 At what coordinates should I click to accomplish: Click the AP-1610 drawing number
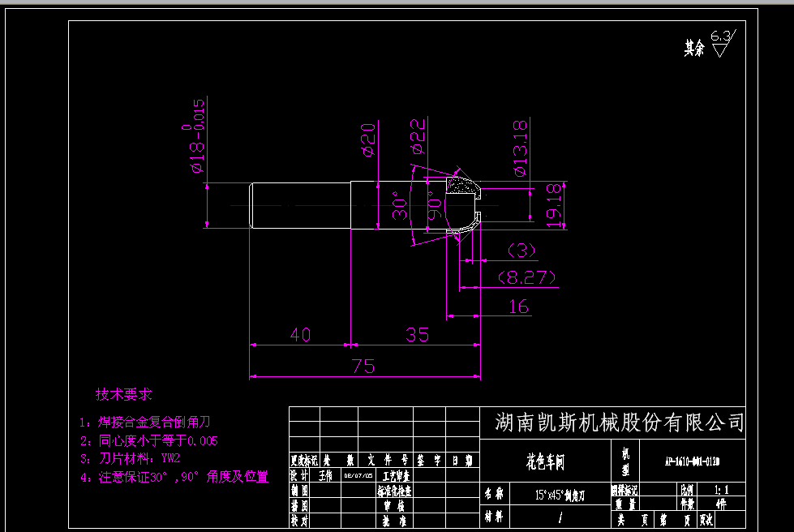tap(693, 461)
